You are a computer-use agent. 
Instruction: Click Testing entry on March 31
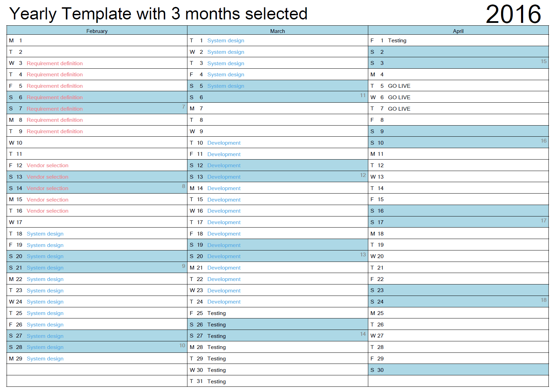[x=216, y=381]
